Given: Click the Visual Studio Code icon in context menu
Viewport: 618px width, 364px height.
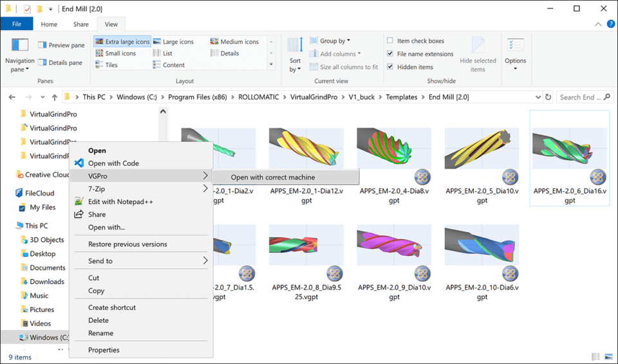Looking at the screenshot, I should [79, 163].
